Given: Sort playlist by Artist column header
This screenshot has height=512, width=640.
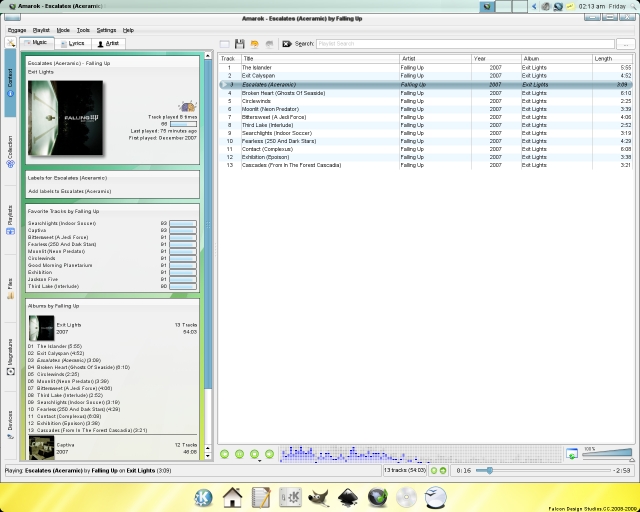Looking at the screenshot, I should [435, 59].
